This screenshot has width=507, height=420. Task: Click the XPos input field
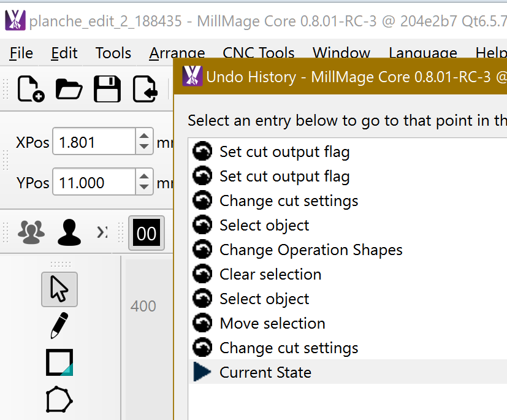pyautogui.click(x=93, y=142)
